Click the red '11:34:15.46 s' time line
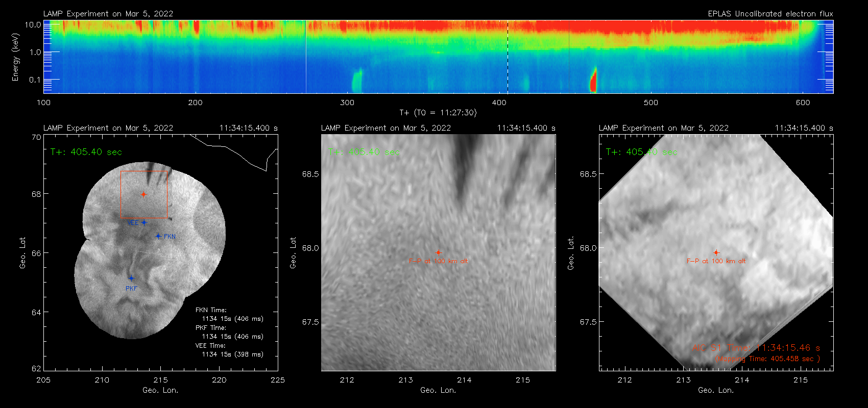Image resolution: width=868 pixels, height=408 pixels. coord(756,348)
